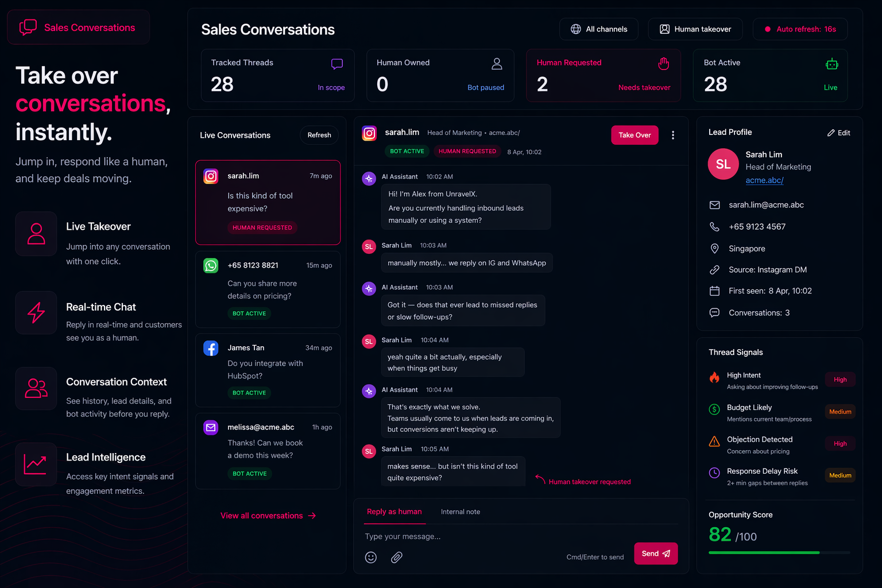The height and width of the screenshot is (588, 882).
Task: Click the Bot Active robot icon
Action: 833,64
